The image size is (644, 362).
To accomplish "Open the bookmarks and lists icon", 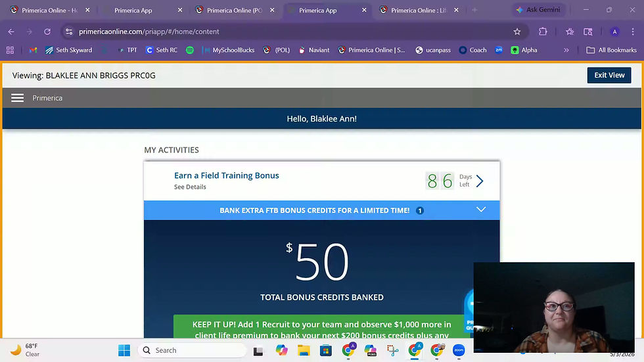I will [x=570, y=32].
